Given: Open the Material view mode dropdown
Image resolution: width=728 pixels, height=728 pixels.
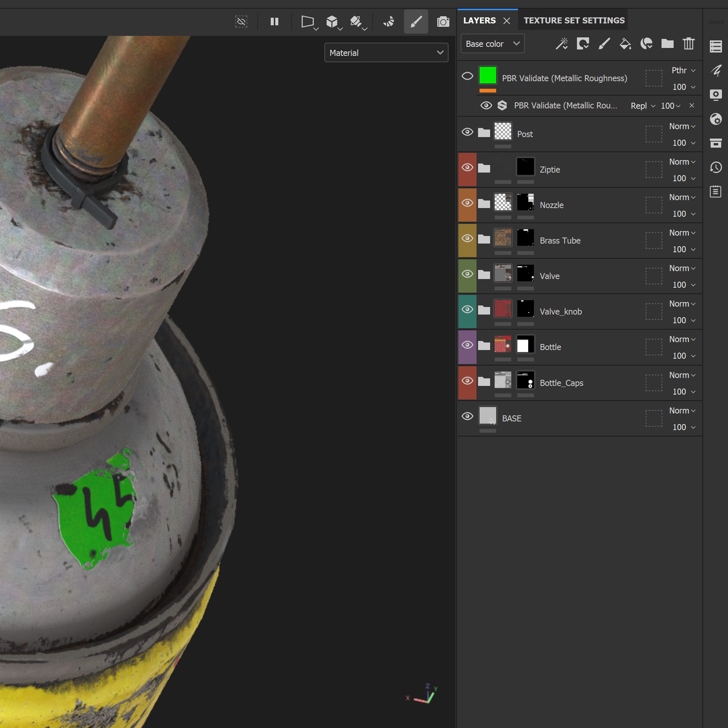Looking at the screenshot, I should tap(386, 52).
